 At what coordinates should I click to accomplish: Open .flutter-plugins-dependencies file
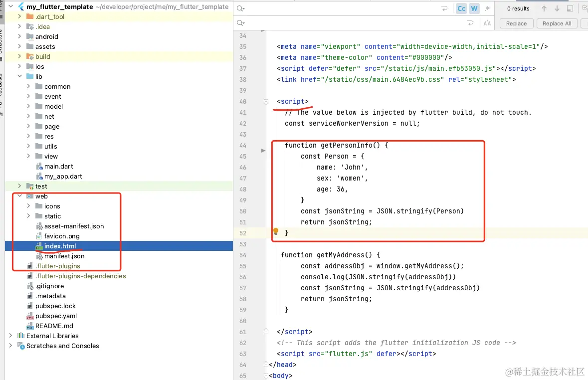[81, 276]
